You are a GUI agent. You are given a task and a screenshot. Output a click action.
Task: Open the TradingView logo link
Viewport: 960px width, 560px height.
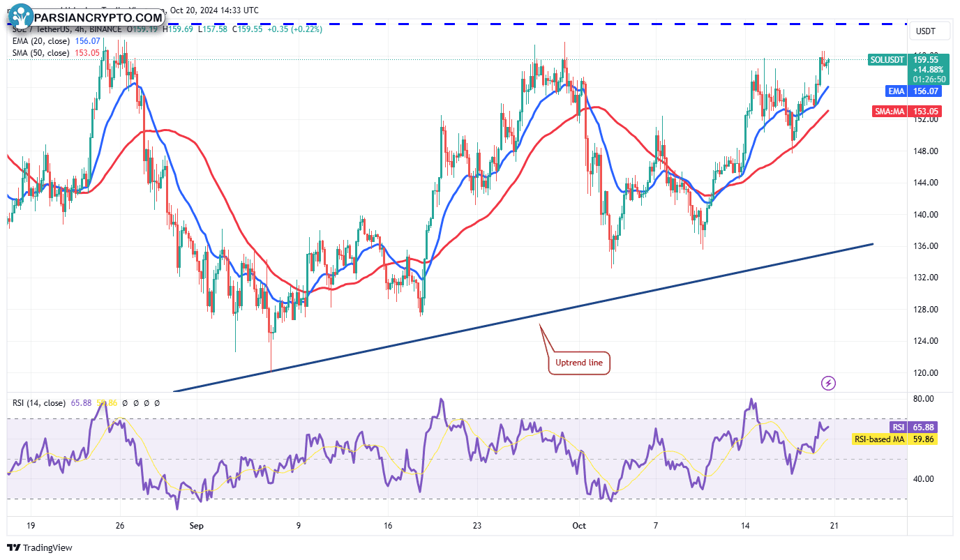coord(40,547)
